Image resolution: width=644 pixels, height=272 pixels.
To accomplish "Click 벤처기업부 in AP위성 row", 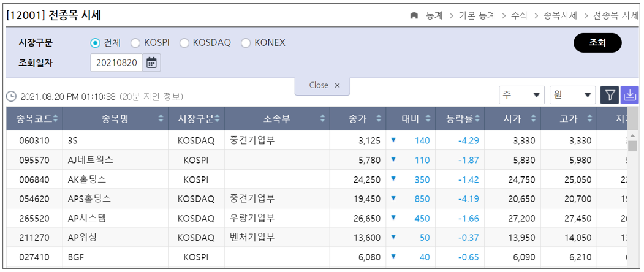I will 252,237.
